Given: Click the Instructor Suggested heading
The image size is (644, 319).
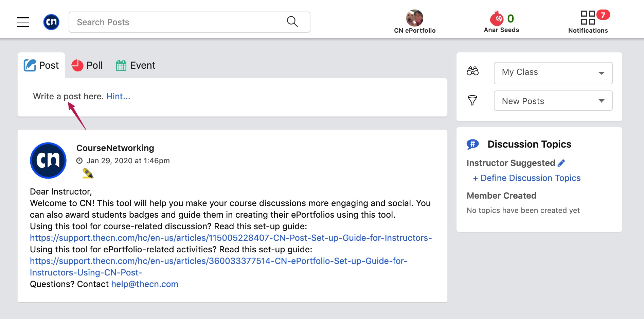Looking at the screenshot, I should (511, 163).
